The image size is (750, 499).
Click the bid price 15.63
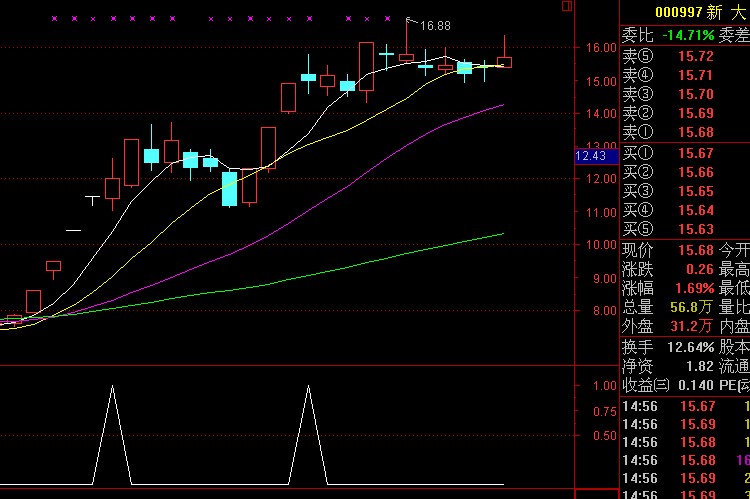tap(696, 229)
